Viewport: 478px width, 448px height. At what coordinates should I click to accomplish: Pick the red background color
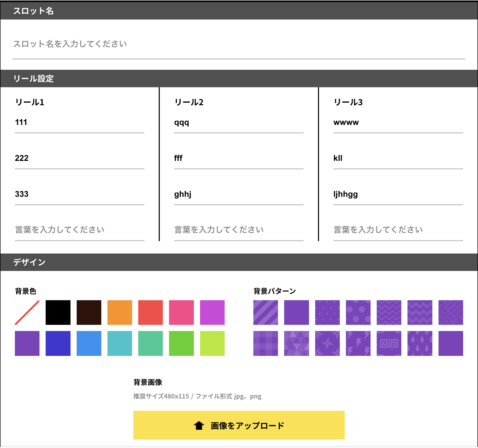pos(151,313)
